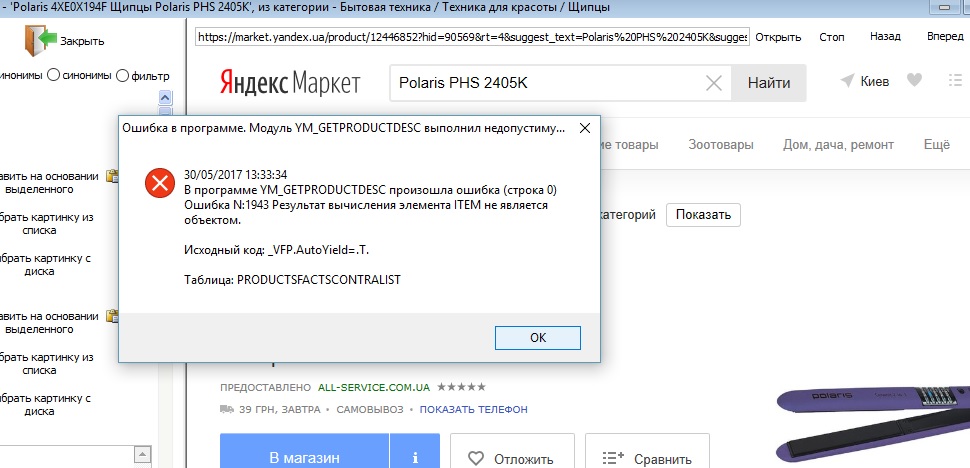Select the фильтр radio button
The image size is (970, 468).
(122, 76)
